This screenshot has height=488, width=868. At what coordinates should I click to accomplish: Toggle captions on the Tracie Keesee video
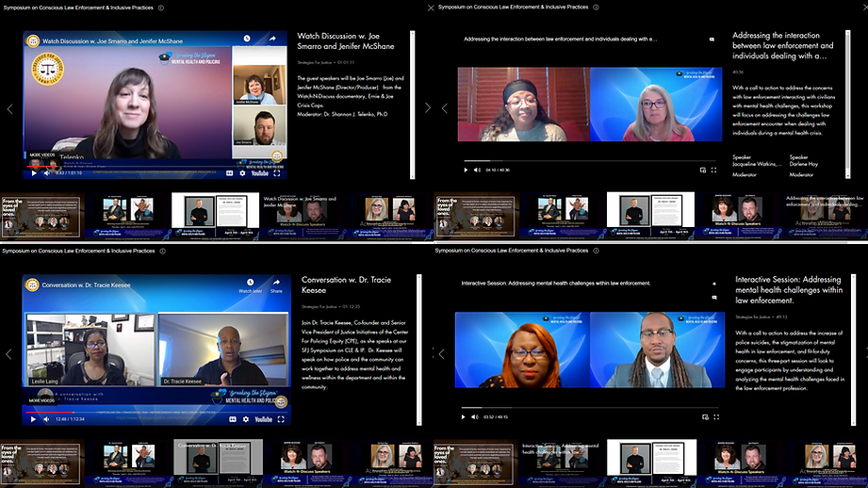pyautogui.click(x=233, y=419)
